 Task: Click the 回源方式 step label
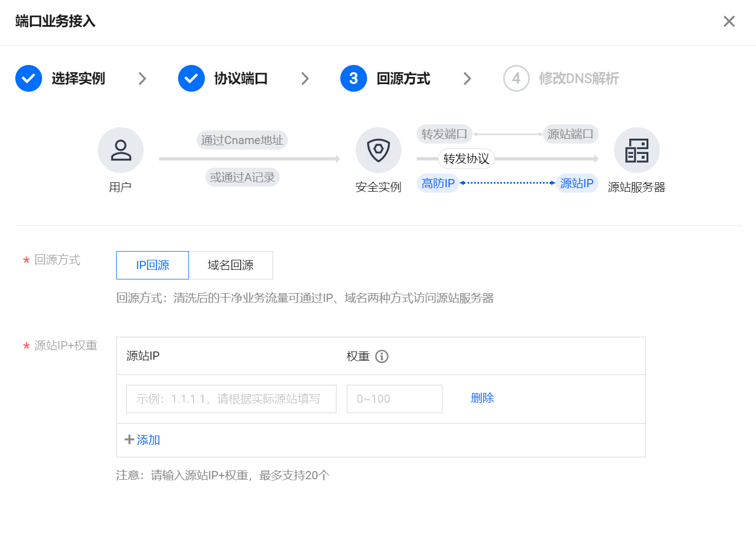[404, 79]
